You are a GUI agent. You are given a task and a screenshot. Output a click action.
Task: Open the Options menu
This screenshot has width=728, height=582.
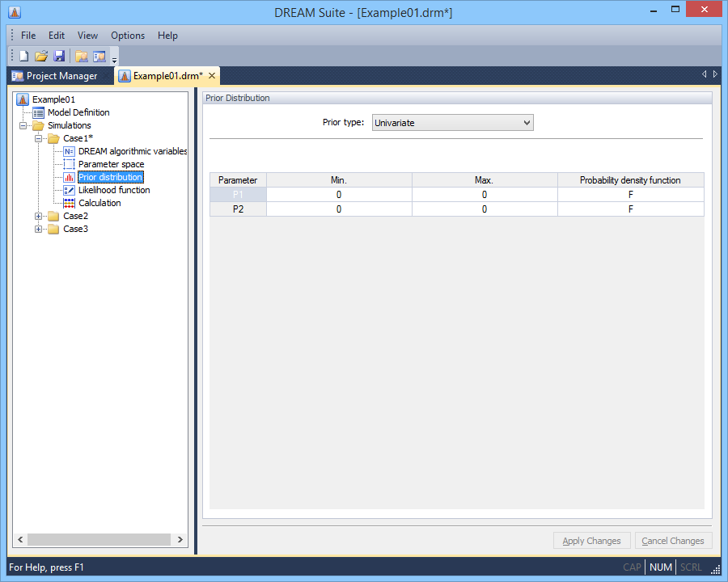point(128,36)
